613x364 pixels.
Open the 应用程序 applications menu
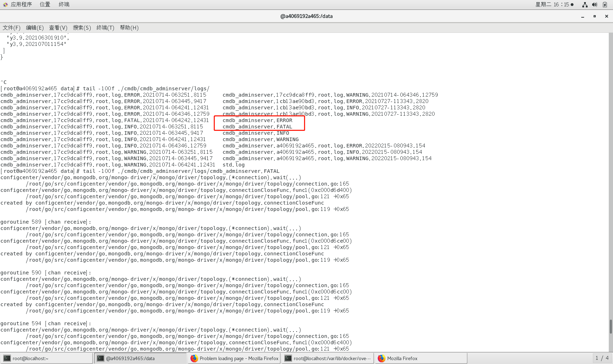(x=21, y=4)
